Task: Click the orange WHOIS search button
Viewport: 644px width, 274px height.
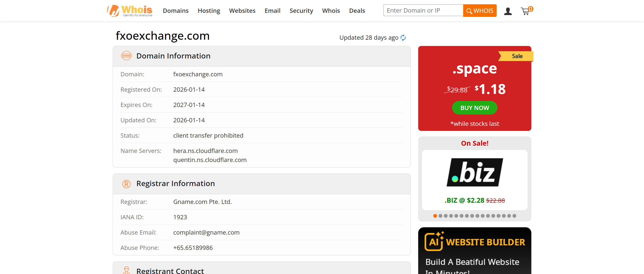Action: tap(480, 11)
